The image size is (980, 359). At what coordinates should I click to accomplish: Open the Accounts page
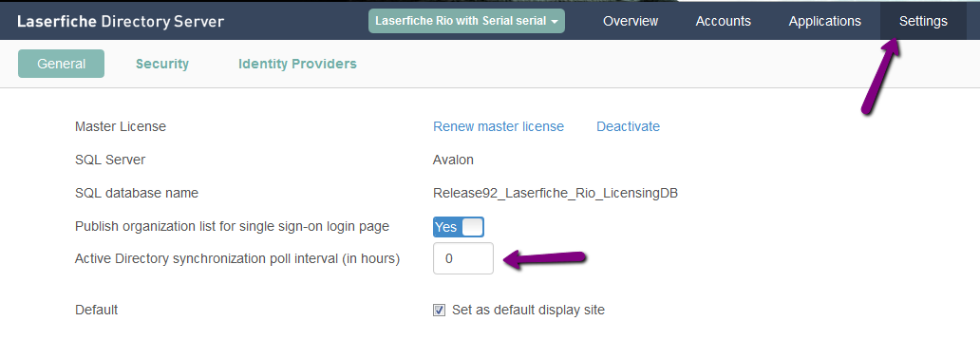pos(723,21)
